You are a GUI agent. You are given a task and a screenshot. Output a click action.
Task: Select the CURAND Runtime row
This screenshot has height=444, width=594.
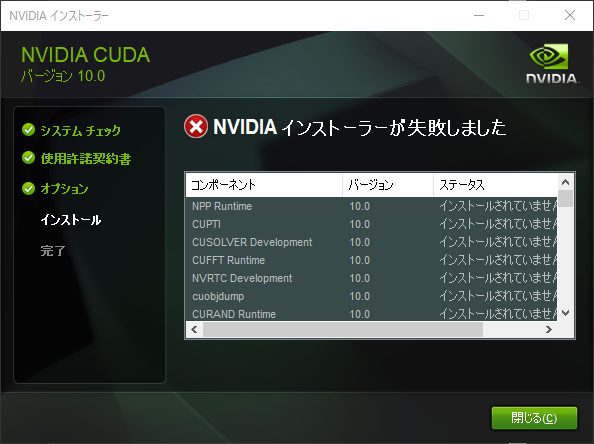(x=372, y=314)
